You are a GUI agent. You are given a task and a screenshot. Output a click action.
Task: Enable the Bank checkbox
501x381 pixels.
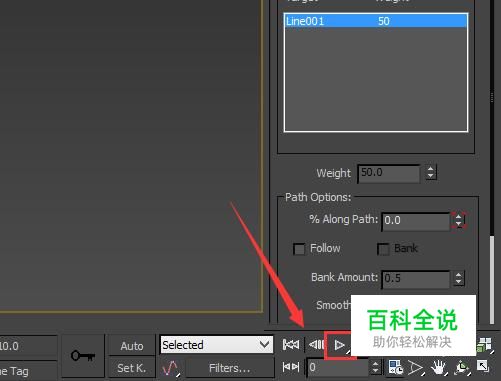click(383, 249)
